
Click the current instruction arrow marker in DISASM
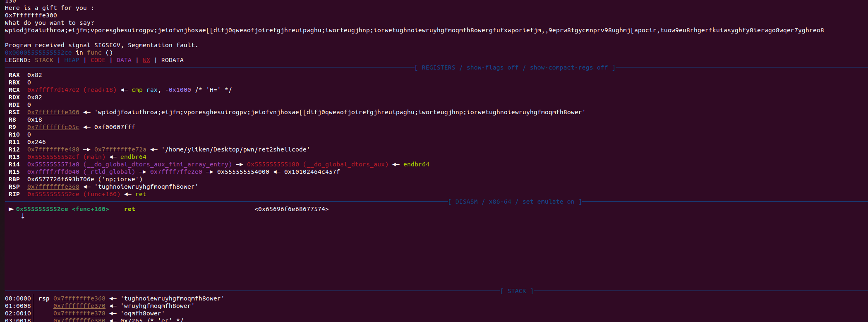11,209
